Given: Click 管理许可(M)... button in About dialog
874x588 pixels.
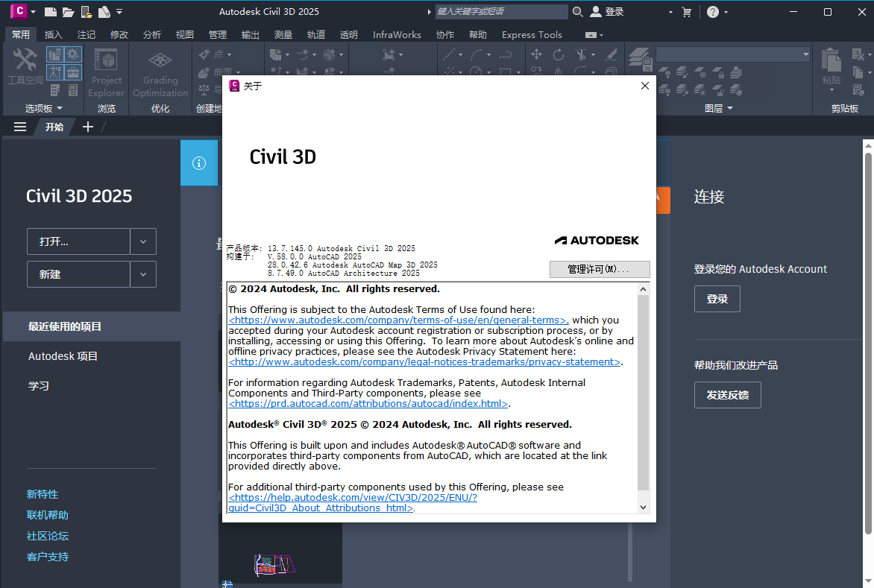Looking at the screenshot, I should [x=600, y=269].
